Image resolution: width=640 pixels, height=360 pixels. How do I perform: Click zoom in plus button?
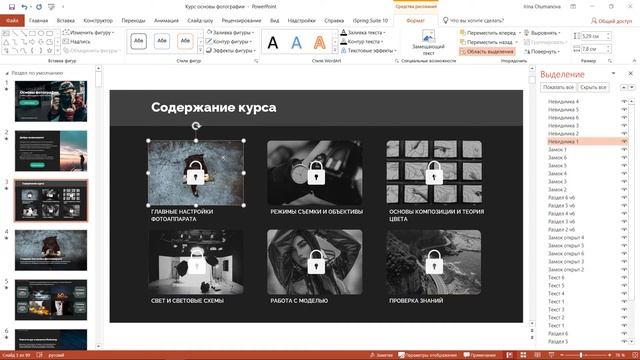(x=609, y=355)
